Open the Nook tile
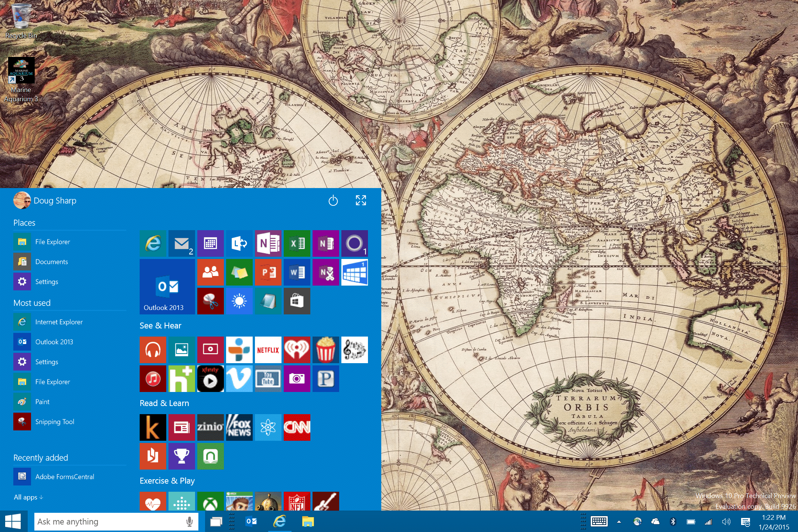 tap(211, 456)
